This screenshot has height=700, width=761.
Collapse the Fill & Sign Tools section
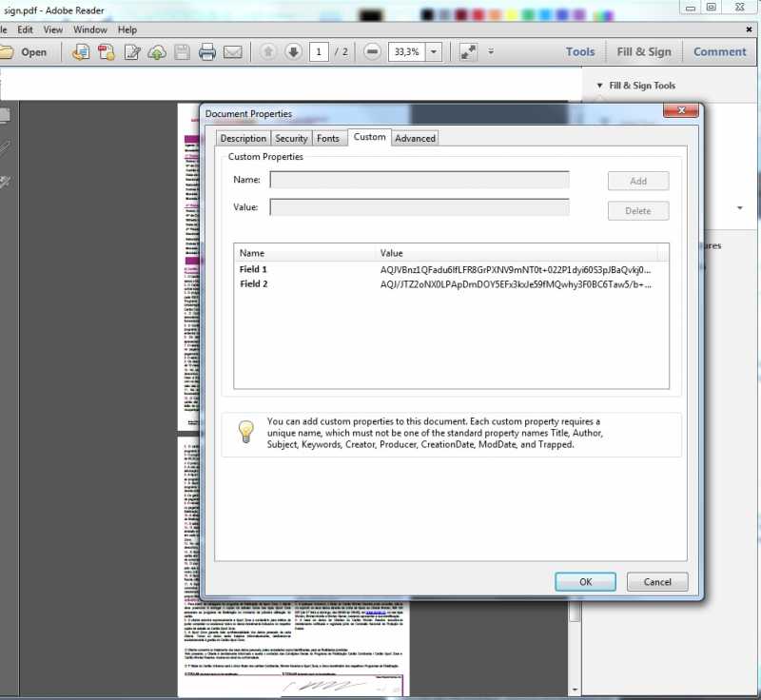click(599, 86)
